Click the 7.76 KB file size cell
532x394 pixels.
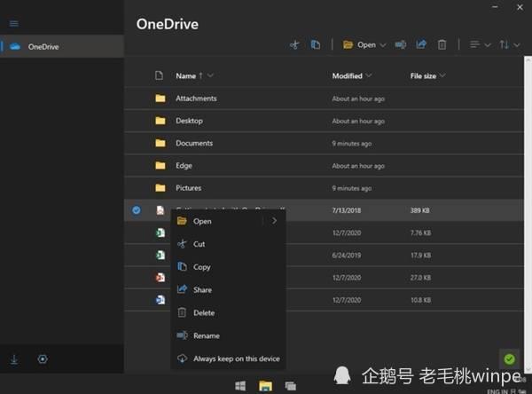420,233
